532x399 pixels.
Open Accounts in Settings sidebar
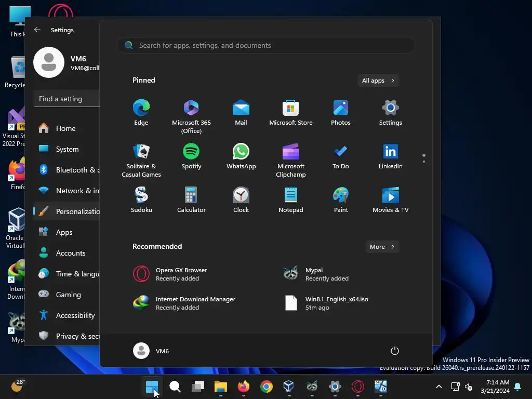67,253
